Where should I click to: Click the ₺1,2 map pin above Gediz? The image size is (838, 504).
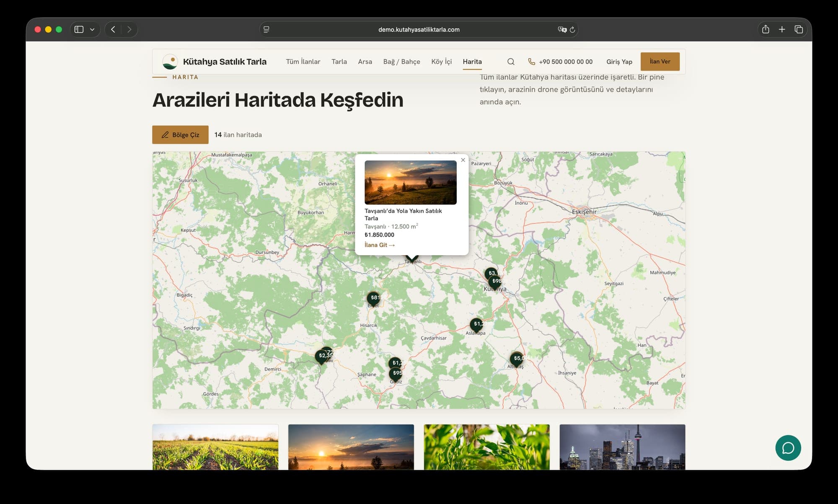point(395,363)
